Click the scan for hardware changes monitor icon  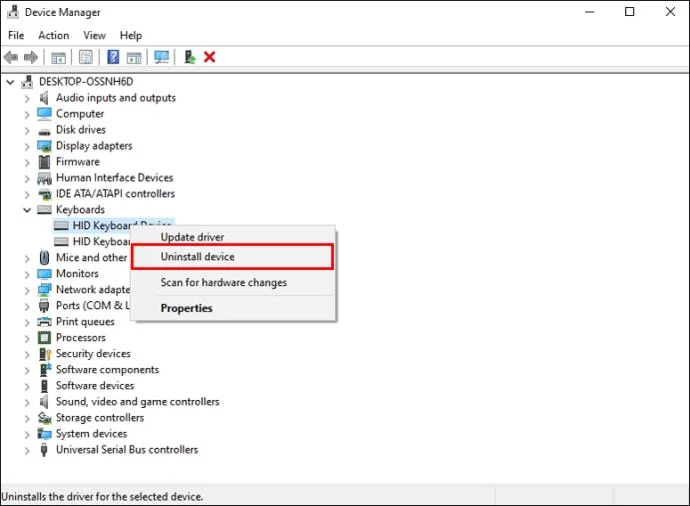pos(161,57)
